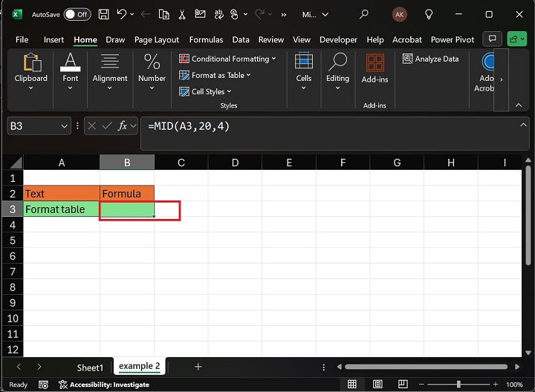The image size is (535, 392).
Task: Click the Save icon in title bar
Action: 104,14
